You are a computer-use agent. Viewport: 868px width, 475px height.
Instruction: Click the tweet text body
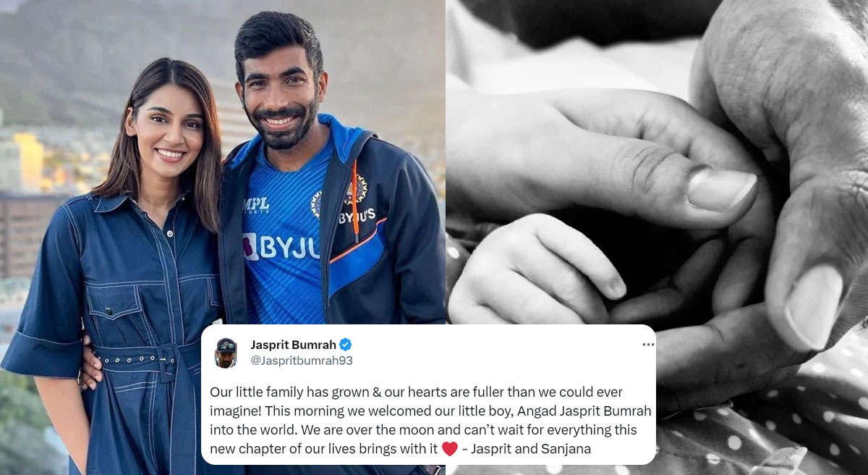(430, 420)
